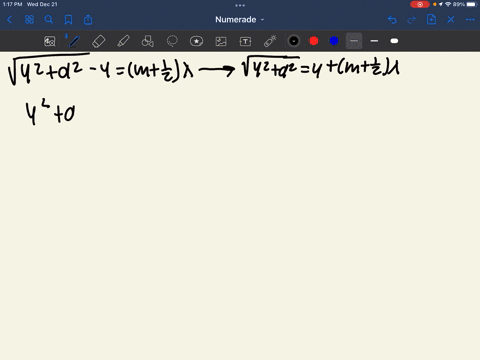Select the Highlighter tool
This screenshot has height=360, width=480.
(x=123, y=41)
